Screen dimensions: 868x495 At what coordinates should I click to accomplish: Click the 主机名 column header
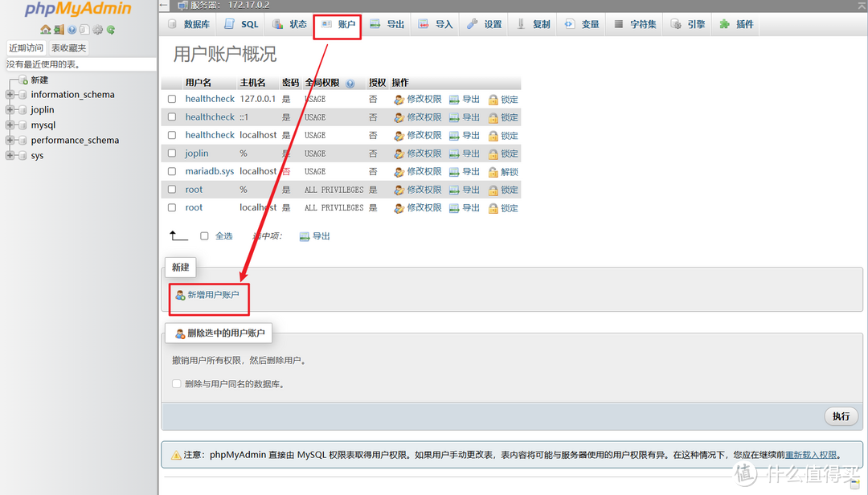(x=252, y=83)
